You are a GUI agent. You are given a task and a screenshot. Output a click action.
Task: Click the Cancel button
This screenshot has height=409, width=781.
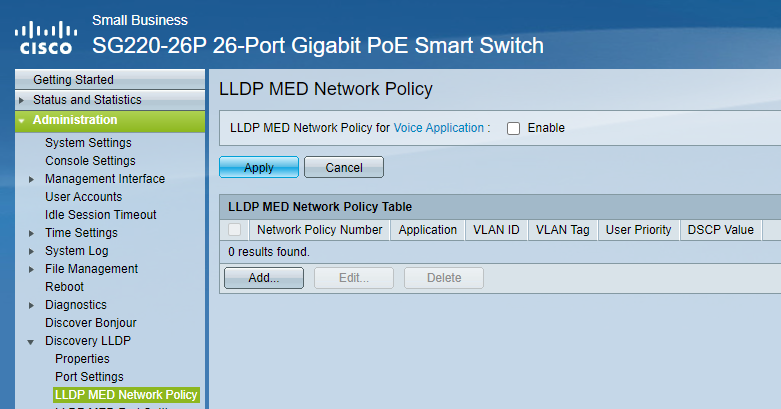344,167
